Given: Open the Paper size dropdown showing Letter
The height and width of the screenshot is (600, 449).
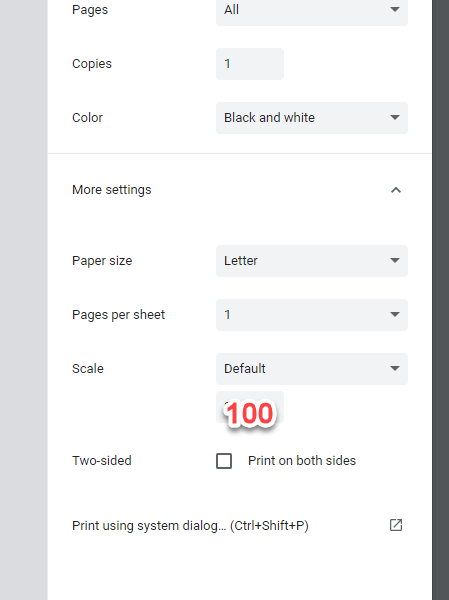Looking at the screenshot, I should tap(312, 261).
